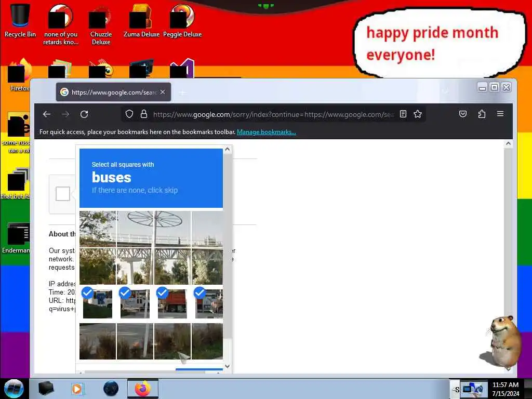Select the Google search browser tab
This screenshot has width=532, height=399.
113,92
